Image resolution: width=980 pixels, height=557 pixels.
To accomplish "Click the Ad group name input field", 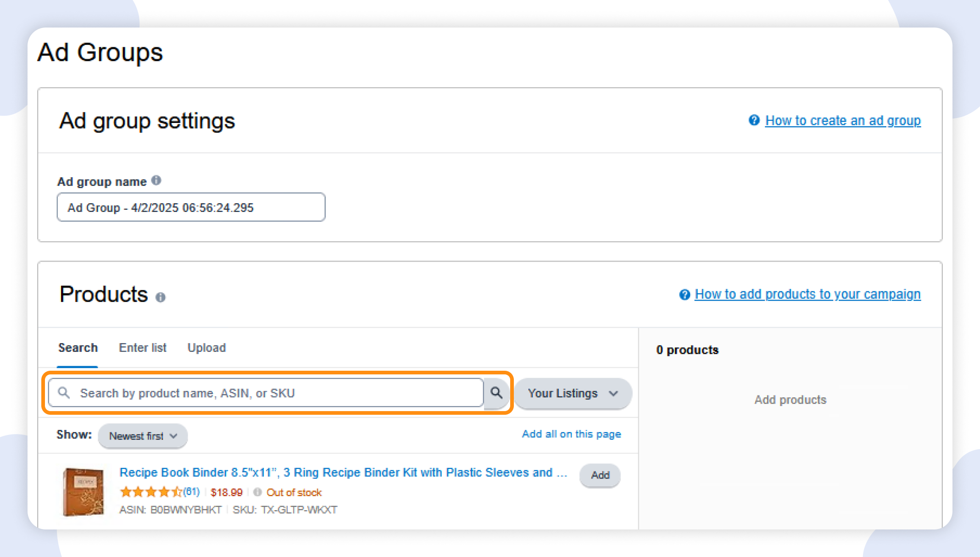I will coord(191,207).
